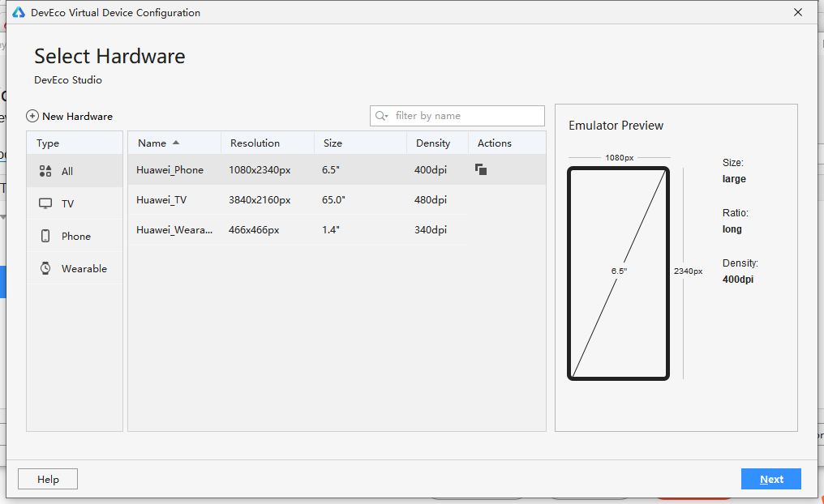The image size is (824, 504).
Task: Click the Actions column header
Action: (x=507, y=143)
